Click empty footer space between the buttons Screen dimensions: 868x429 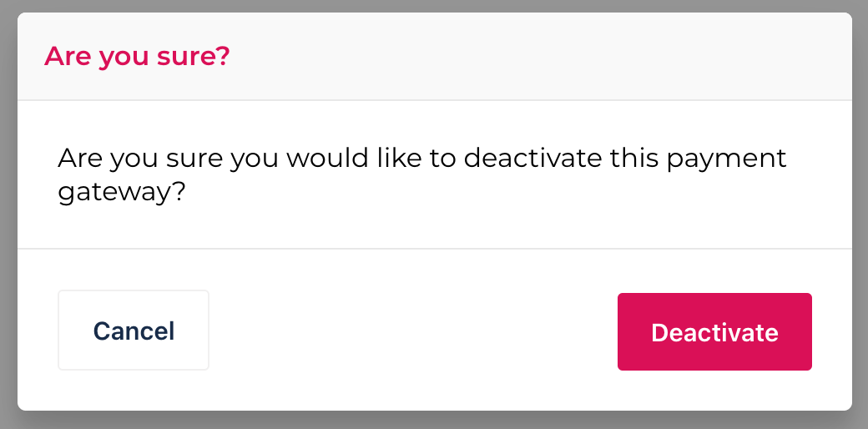click(x=413, y=331)
